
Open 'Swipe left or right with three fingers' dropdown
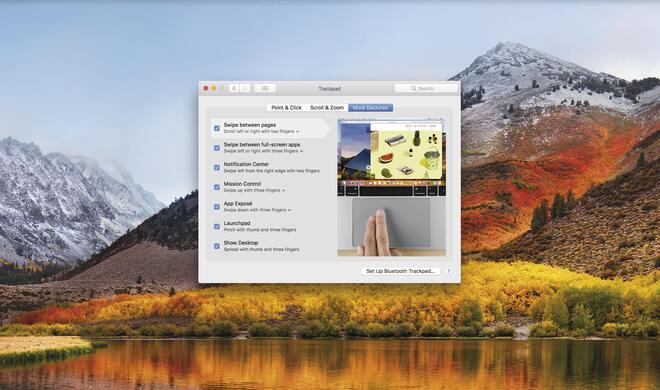263,151
